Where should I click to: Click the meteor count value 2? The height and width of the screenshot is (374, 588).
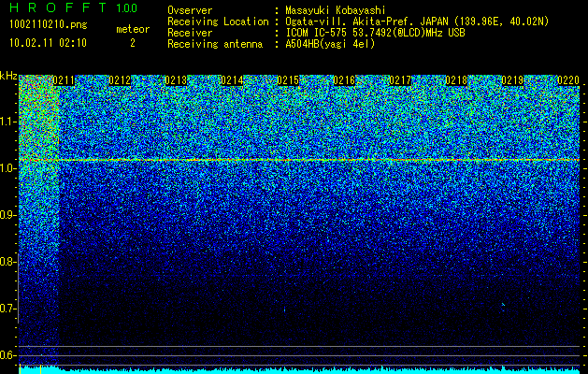tap(133, 43)
